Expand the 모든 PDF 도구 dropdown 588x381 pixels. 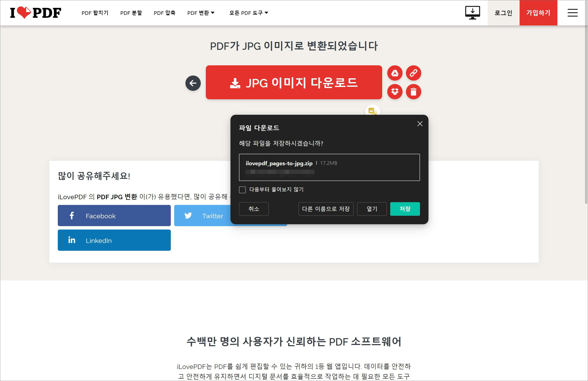pyautogui.click(x=249, y=13)
